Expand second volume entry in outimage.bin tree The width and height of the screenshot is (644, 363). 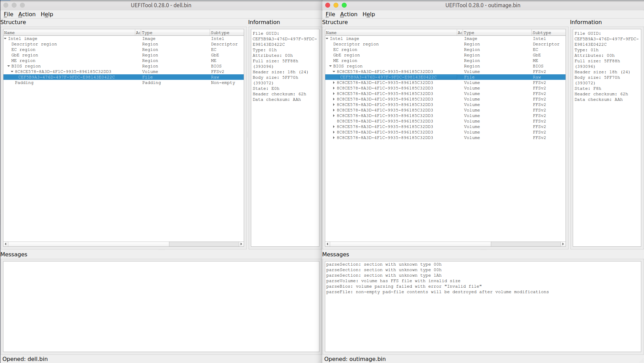334,83
